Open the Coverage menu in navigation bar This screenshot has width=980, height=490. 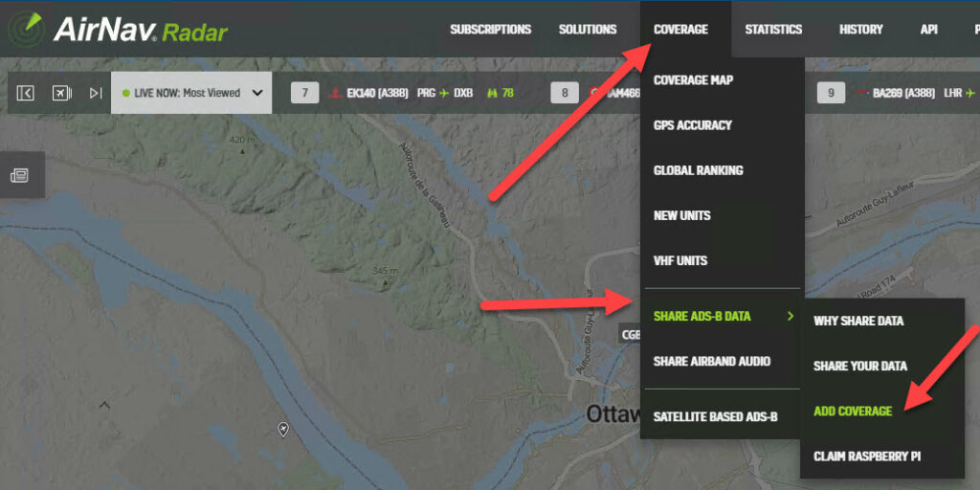(680, 30)
